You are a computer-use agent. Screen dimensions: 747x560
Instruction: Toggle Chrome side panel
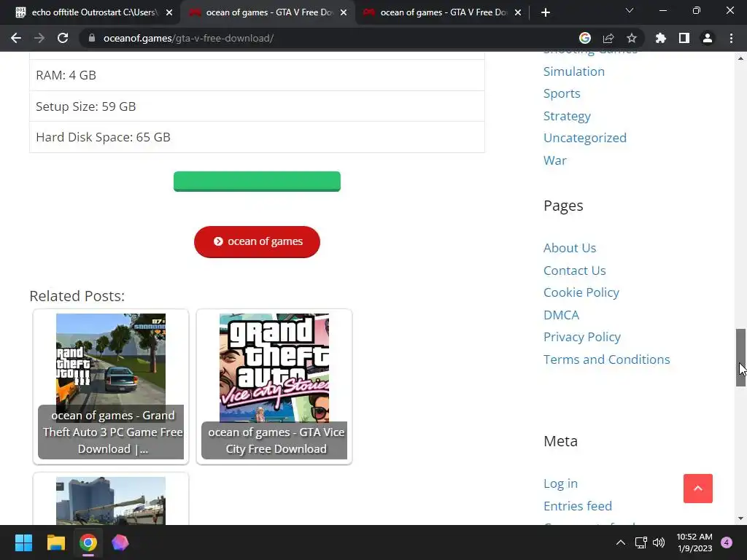(x=684, y=38)
